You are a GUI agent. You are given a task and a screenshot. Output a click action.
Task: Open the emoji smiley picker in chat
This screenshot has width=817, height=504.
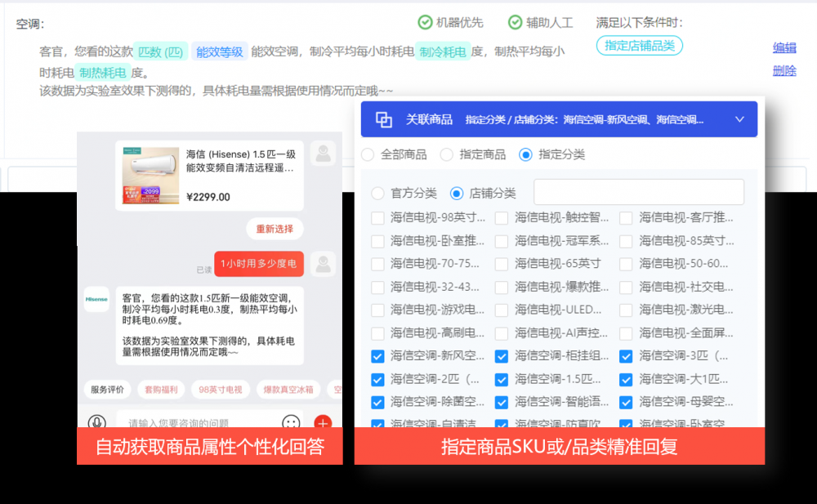(x=291, y=422)
